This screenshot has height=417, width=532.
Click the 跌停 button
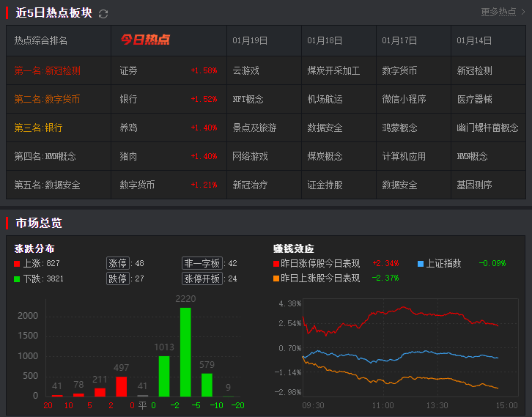(x=118, y=278)
